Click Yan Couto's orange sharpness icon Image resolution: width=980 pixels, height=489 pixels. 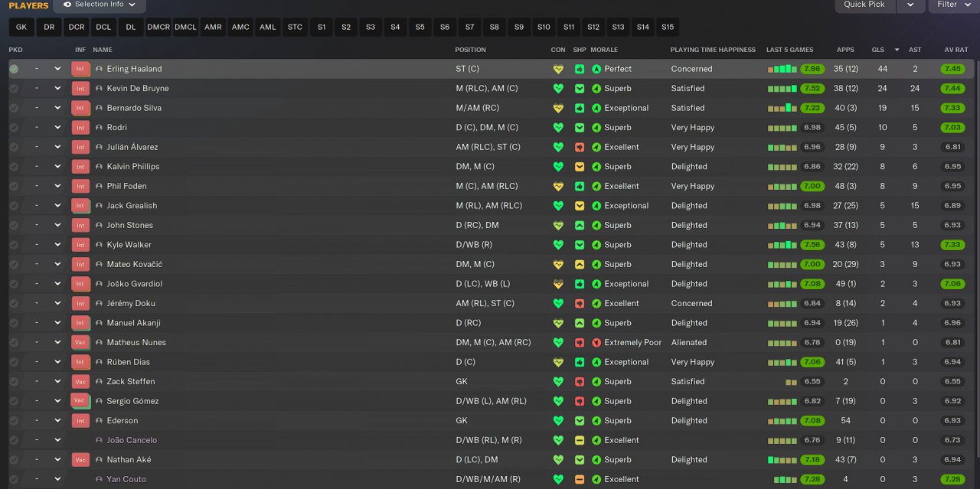(580, 479)
